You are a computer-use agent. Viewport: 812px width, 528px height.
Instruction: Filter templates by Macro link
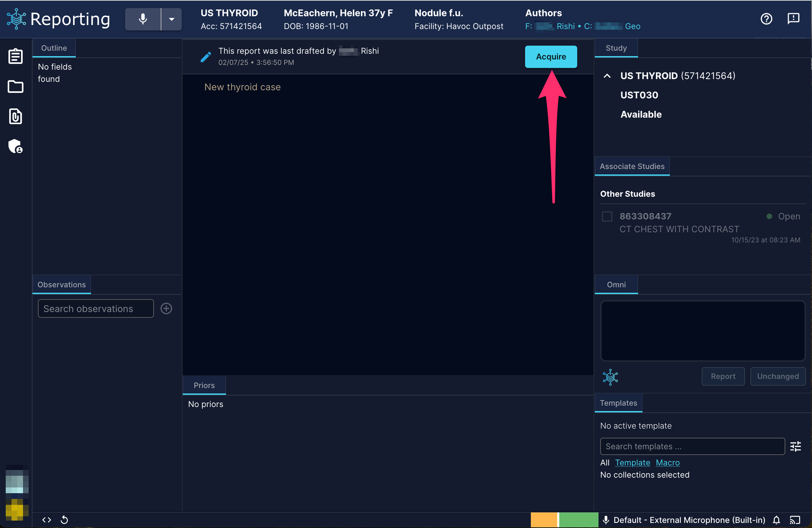click(x=667, y=462)
